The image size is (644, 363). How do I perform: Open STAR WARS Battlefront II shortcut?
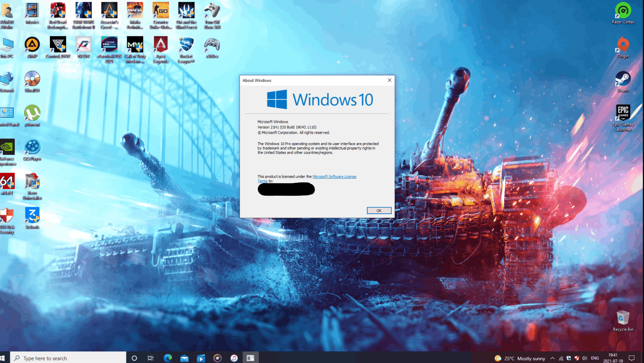83,16
